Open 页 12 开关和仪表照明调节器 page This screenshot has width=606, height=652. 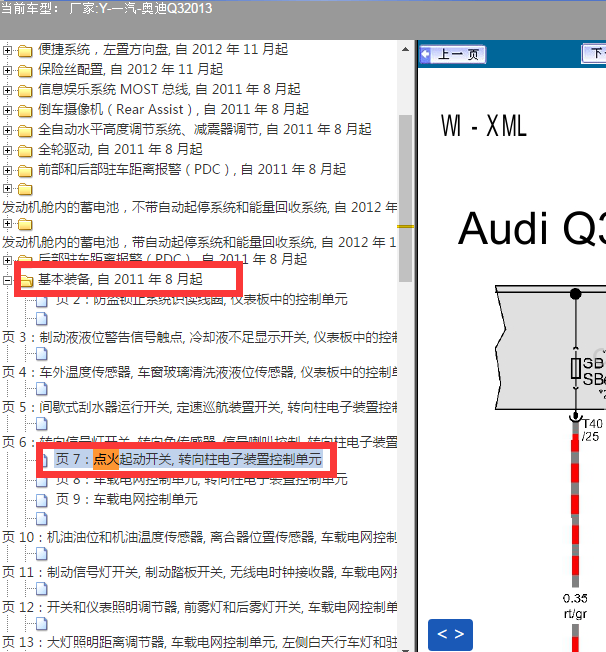coord(200,607)
